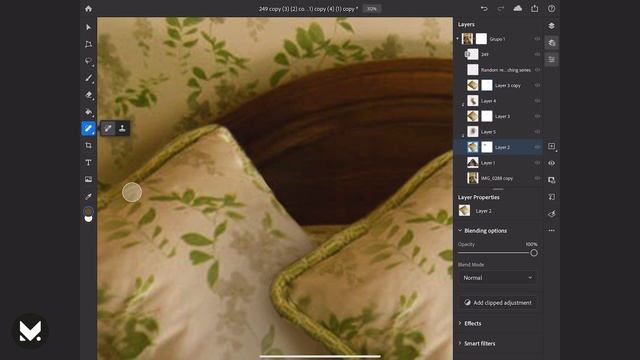Select the Transform tool
Image resolution: width=640 pixels, height=360 pixels.
tap(89, 44)
